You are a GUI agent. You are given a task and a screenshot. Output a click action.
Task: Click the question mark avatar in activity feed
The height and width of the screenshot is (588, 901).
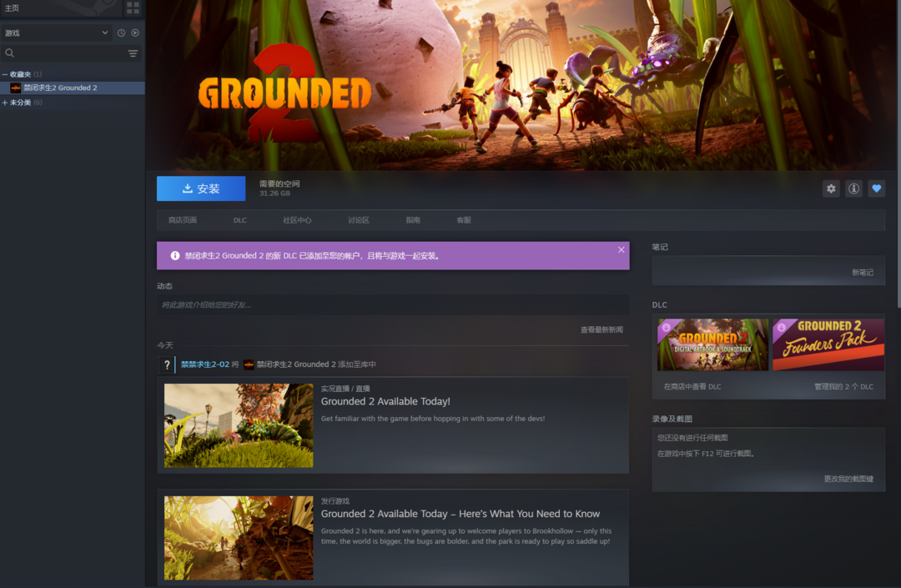(166, 364)
